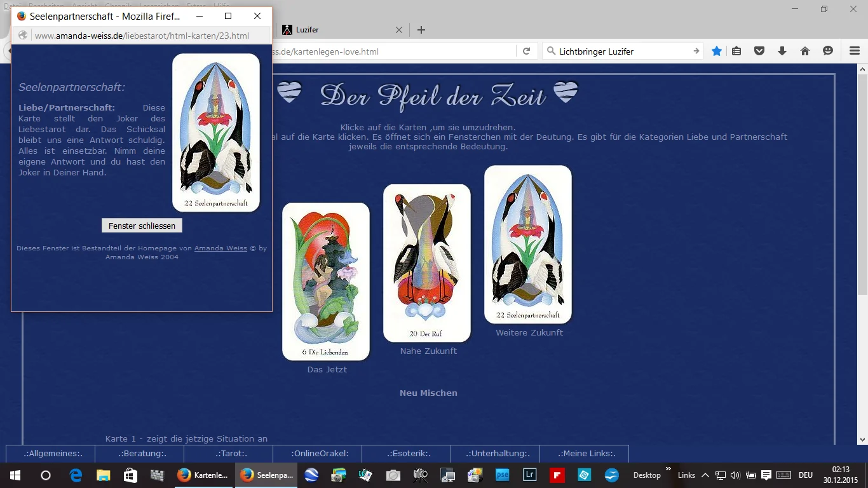Expand the .:Esoterik:. navigation menu
The width and height of the screenshot is (868, 488).
click(x=406, y=454)
